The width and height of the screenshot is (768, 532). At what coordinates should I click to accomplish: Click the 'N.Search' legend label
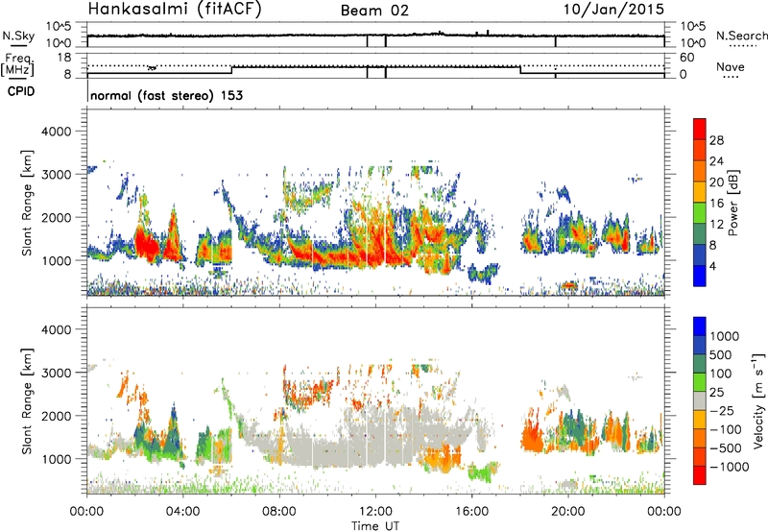pos(741,36)
